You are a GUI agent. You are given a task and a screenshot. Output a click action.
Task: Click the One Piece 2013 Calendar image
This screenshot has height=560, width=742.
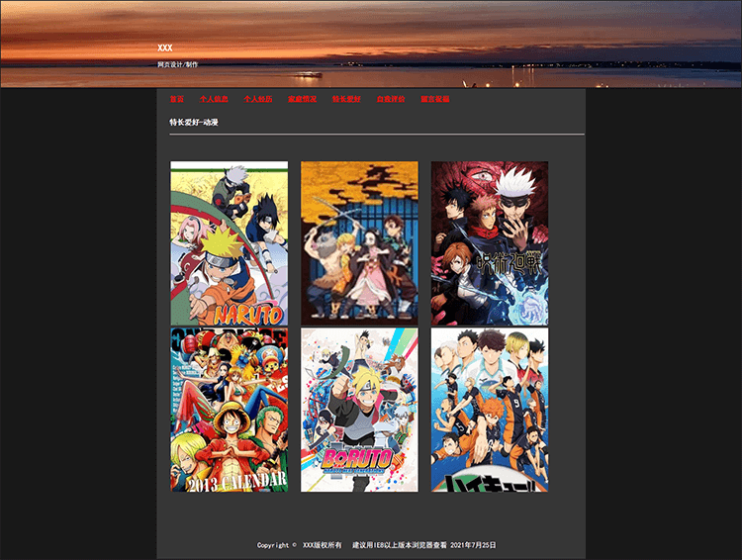(x=230, y=410)
